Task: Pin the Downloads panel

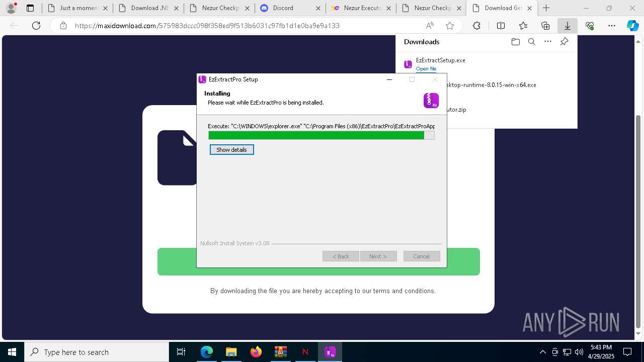Action: 564,42
